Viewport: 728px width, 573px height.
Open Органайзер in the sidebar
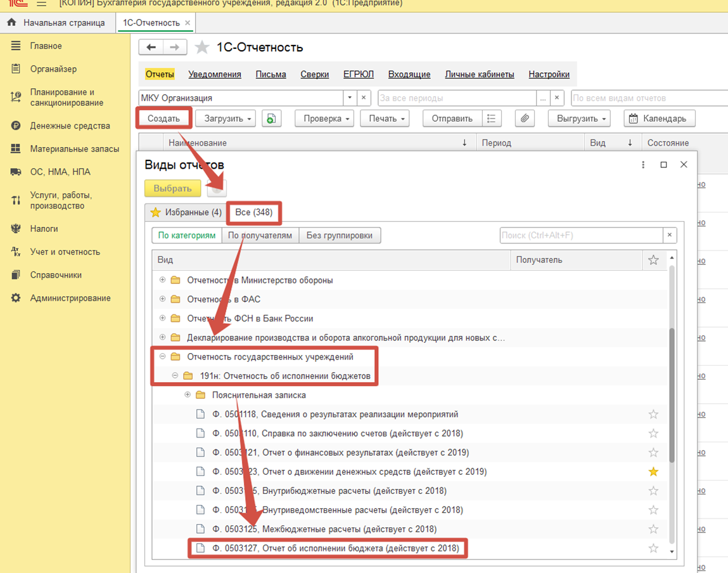(x=53, y=68)
